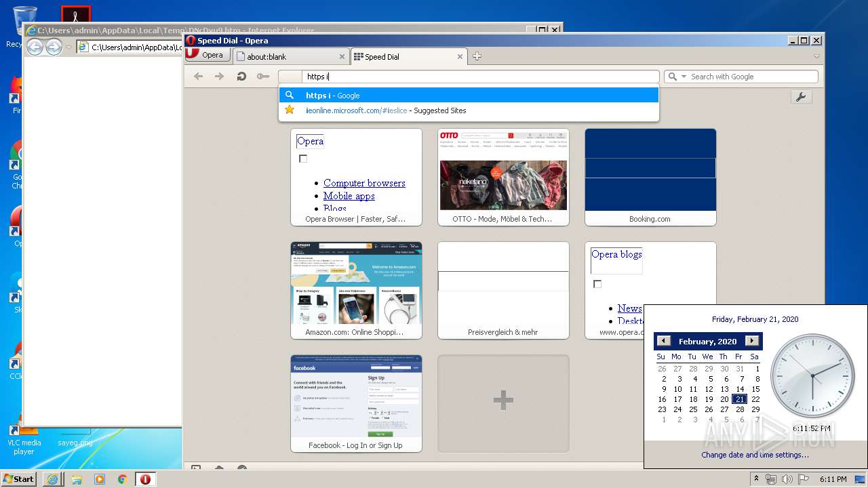
Task: Click Opera back navigation arrow
Action: pos(198,77)
